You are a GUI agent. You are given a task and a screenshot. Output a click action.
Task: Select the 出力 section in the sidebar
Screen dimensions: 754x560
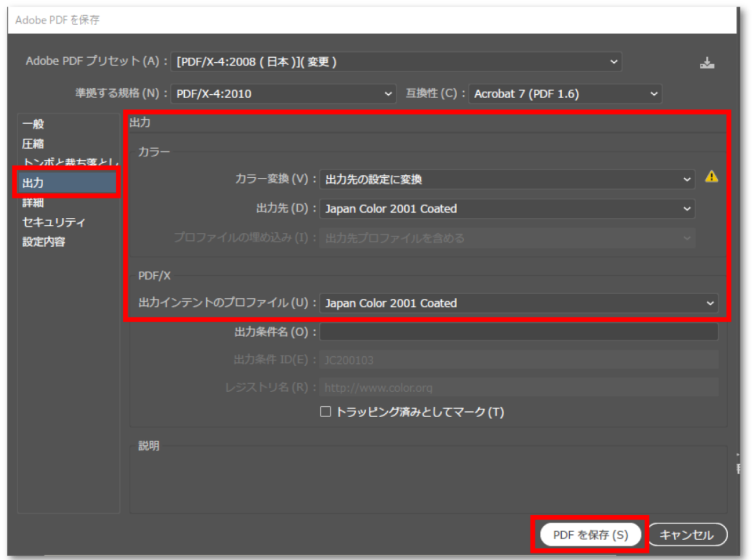click(x=33, y=182)
